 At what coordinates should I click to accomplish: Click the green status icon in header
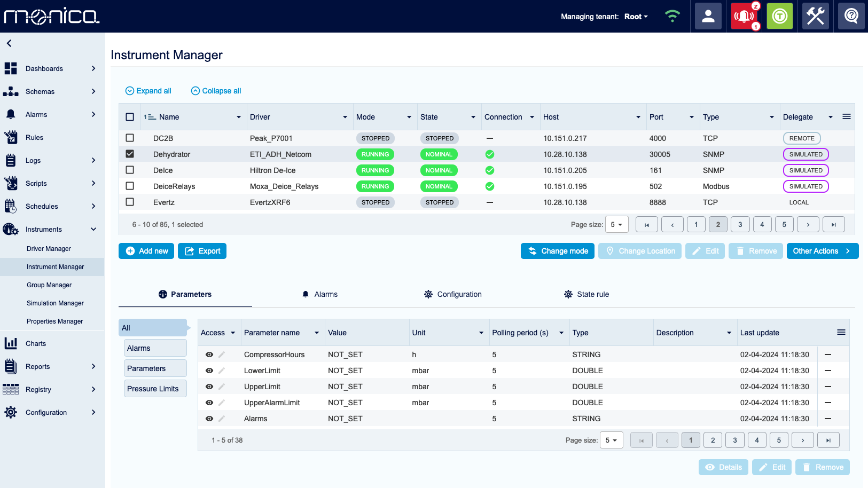point(779,16)
